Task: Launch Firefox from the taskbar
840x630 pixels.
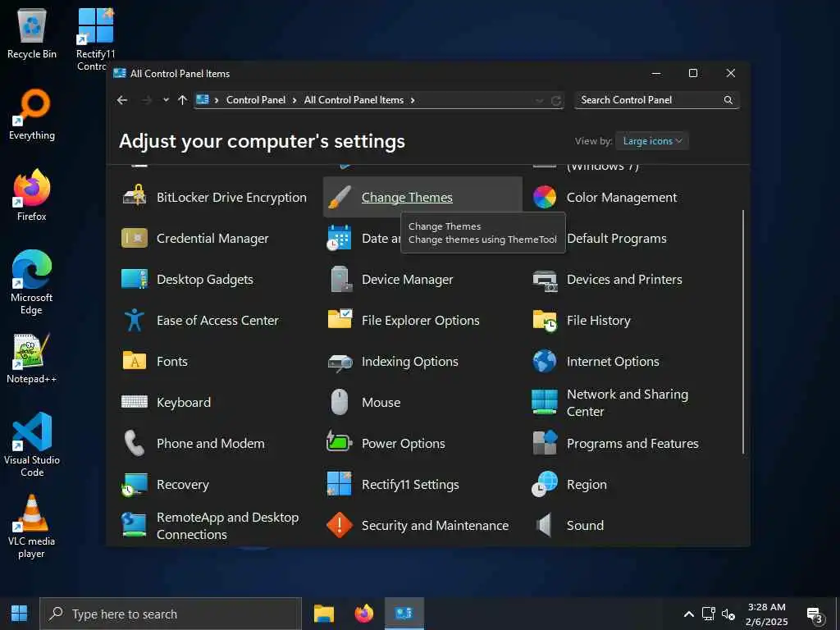Action: [x=363, y=614]
